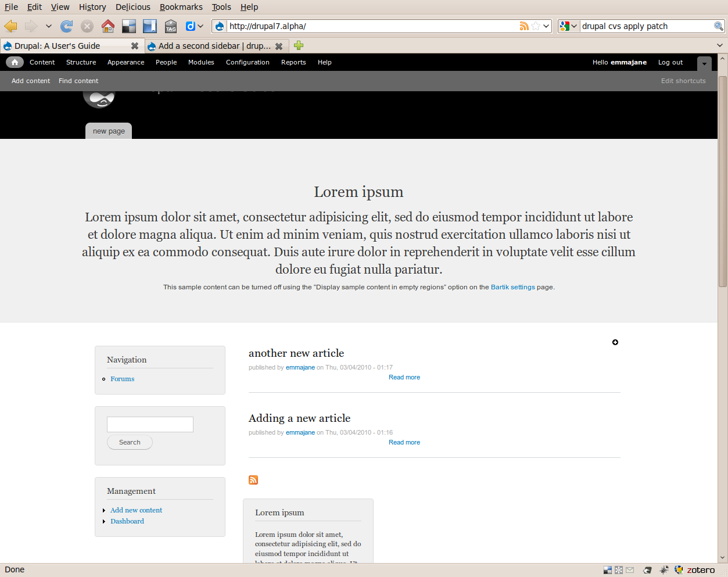Click the bug debugger icon in status bar
The image size is (728, 577).
(x=664, y=569)
